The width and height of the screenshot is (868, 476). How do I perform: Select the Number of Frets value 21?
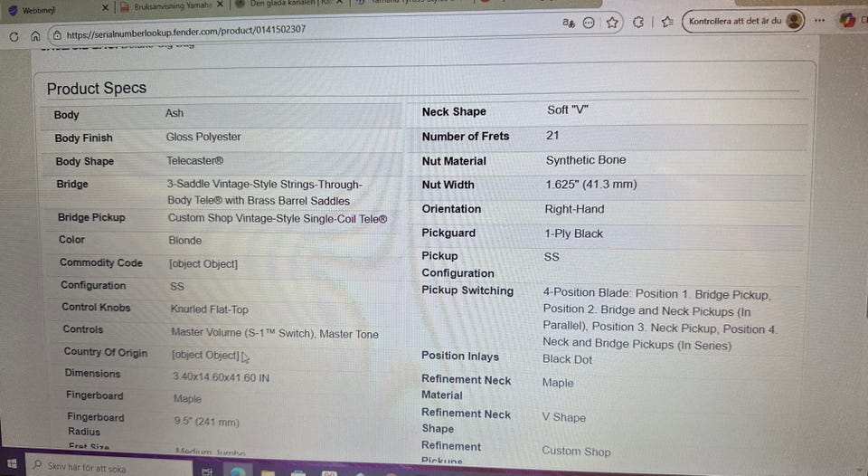tap(552, 135)
